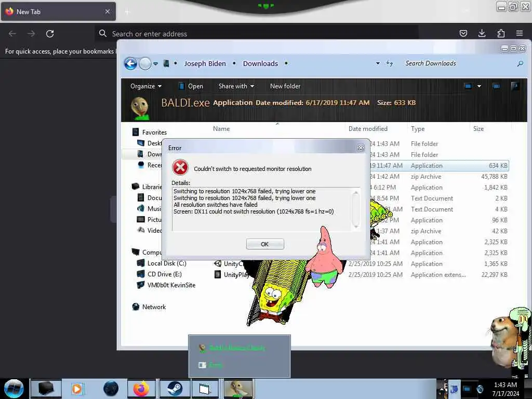Open the Firefox extensions puzzle icon

501,33
